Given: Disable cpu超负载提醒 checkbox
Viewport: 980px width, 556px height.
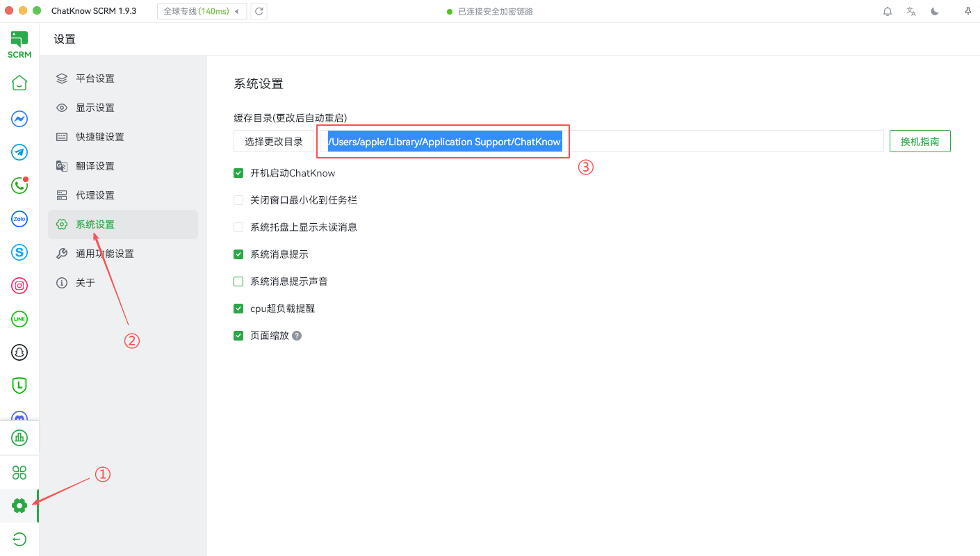Looking at the screenshot, I should click(238, 309).
